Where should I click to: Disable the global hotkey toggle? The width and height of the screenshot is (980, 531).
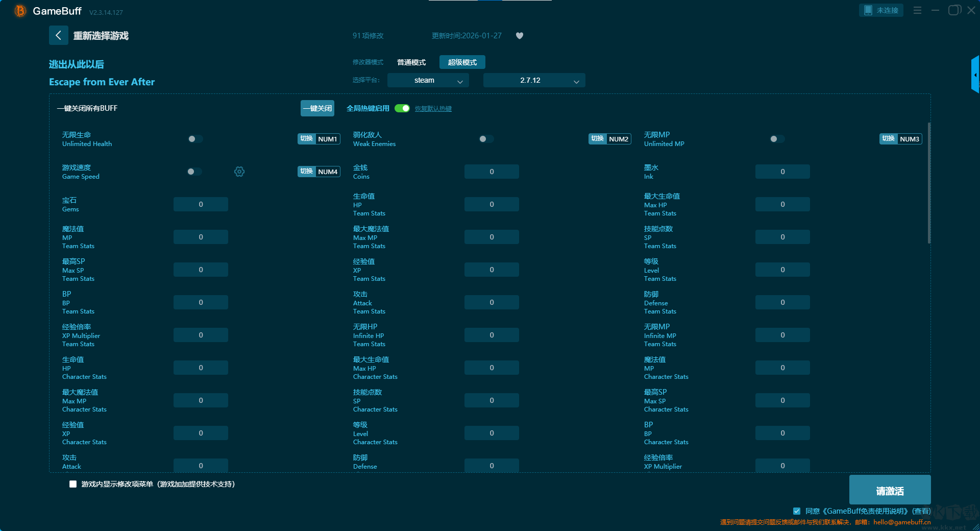(x=402, y=108)
